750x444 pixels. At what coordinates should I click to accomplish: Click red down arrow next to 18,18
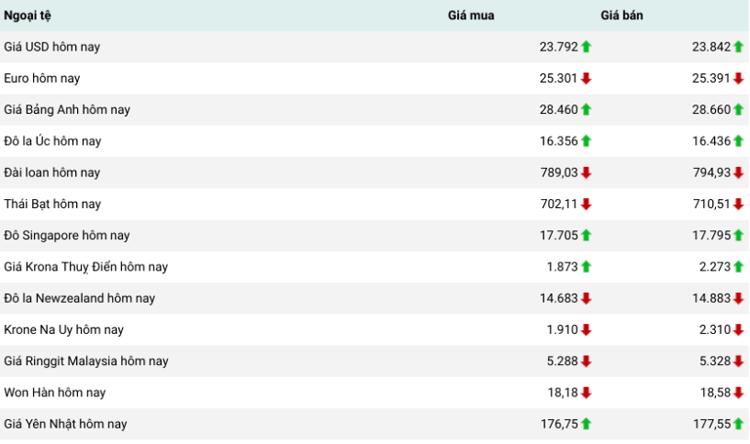[586, 393]
